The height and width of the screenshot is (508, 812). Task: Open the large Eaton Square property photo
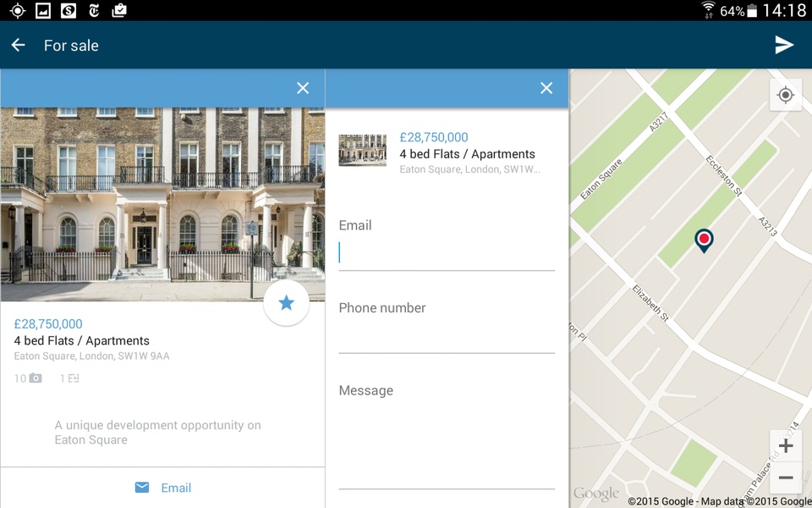tap(162, 204)
